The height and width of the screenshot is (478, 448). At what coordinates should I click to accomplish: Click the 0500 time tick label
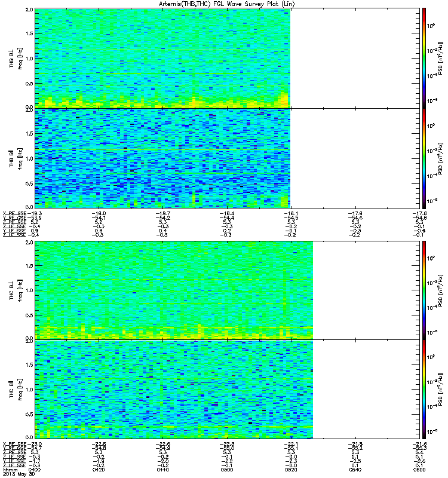227,470
